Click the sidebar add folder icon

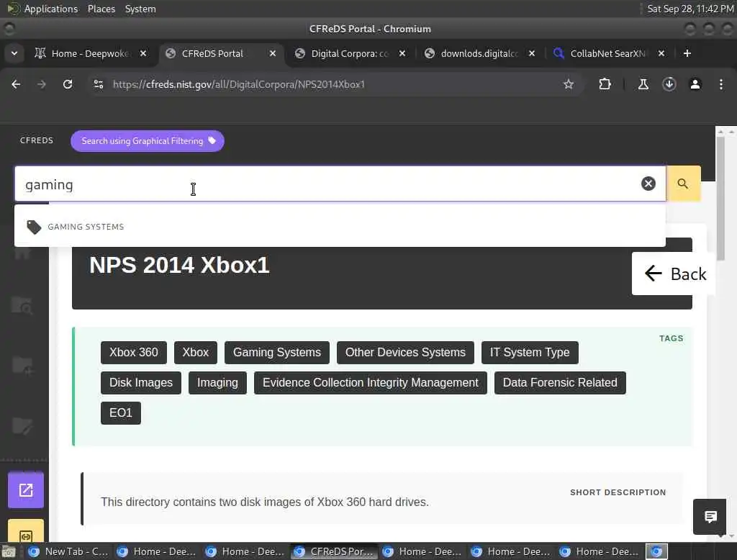(22, 366)
